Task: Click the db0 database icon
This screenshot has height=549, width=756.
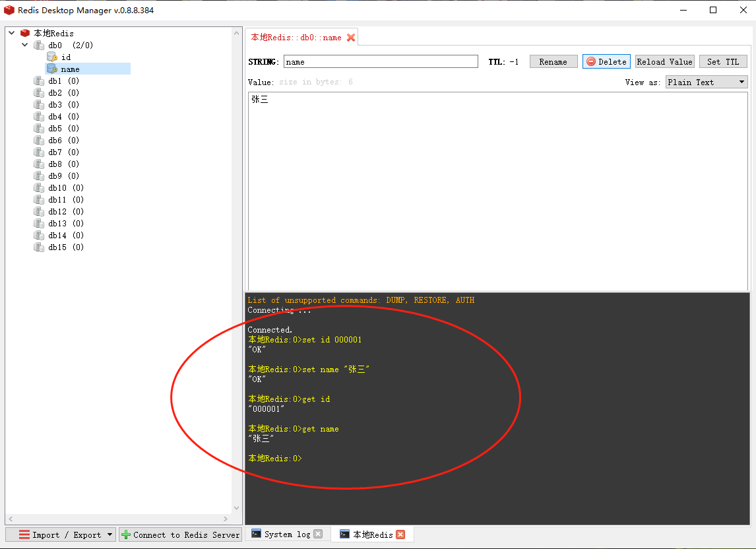Action: point(39,46)
